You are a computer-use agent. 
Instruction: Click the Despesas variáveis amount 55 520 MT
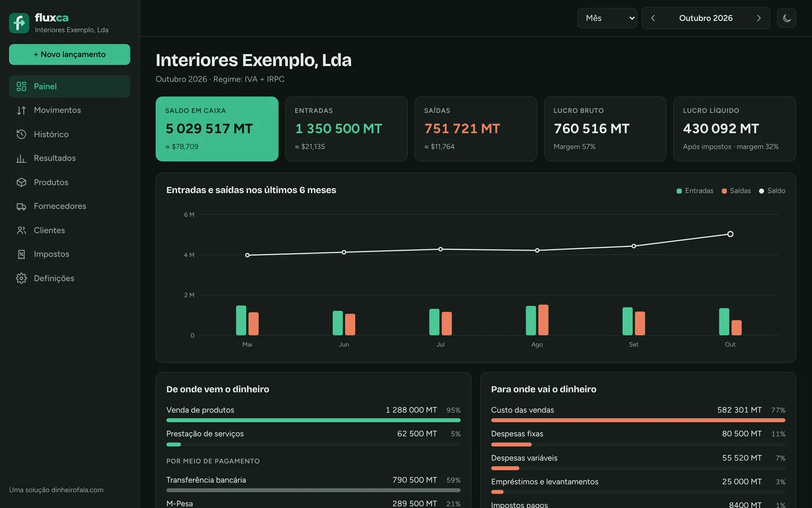coord(742,458)
